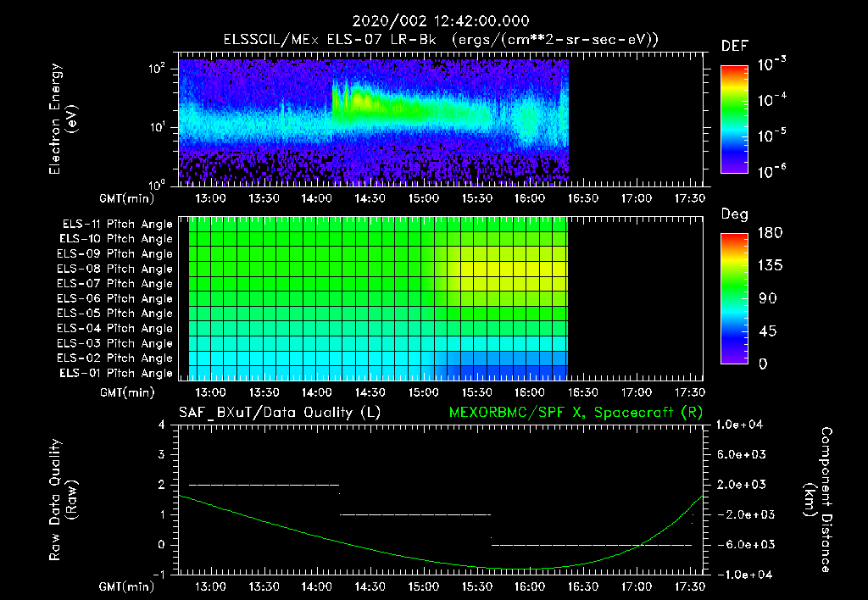Select the ELS-09 Pitch Angle row label
This screenshot has width=868, height=600.
tap(115, 254)
